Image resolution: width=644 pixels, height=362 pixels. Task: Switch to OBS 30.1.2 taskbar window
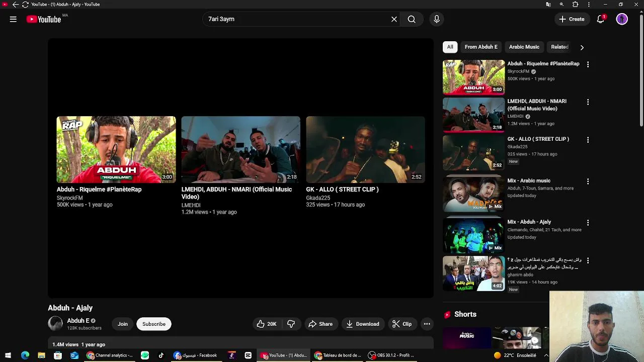(x=391, y=355)
